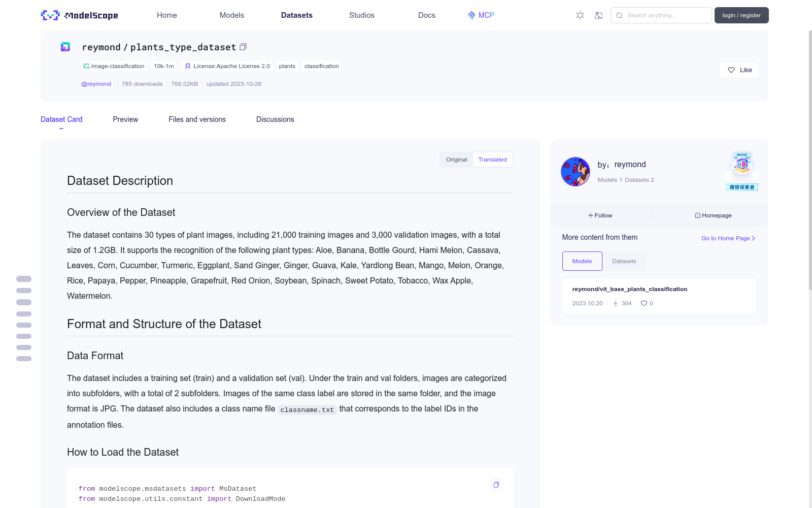The width and height of the screenshot is (812, 508).
Task: Switch to the Preview tab
Action: (x=125, y=119)
